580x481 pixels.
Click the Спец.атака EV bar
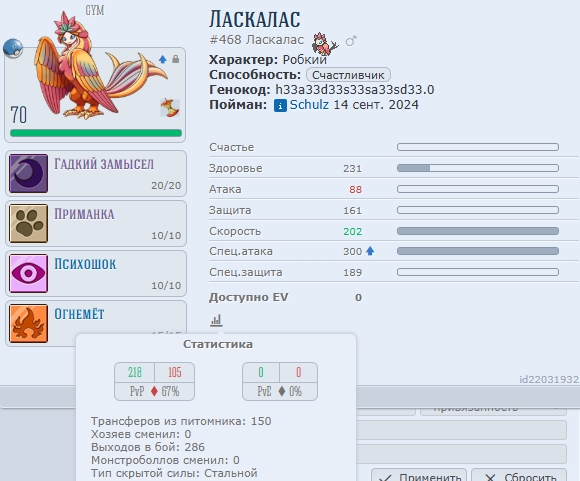coord(478,251)
